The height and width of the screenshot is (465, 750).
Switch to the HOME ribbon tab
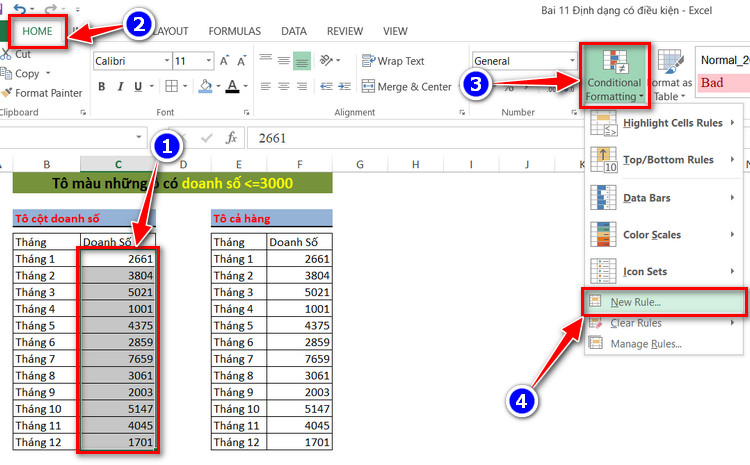(37, 31)
